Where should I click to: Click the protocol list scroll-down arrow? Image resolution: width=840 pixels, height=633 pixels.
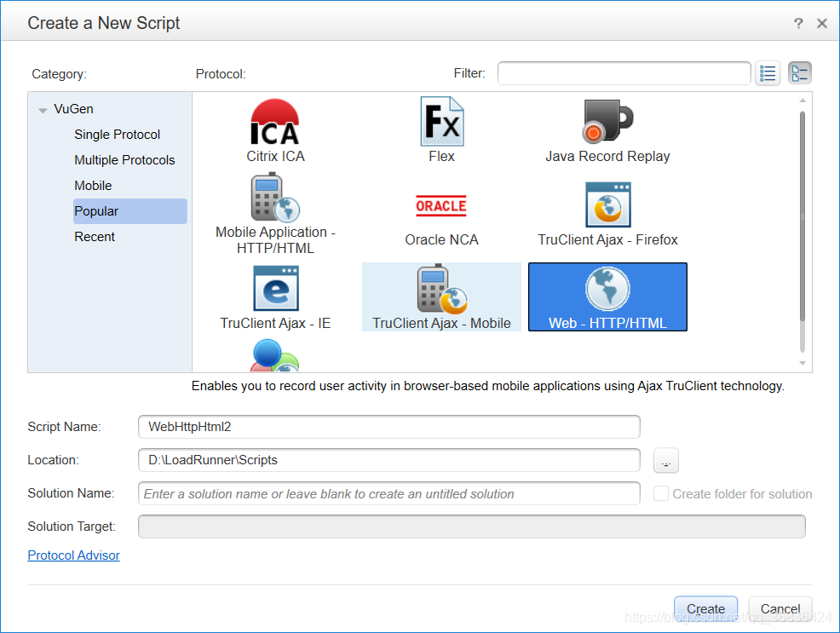tap(802, 363)
